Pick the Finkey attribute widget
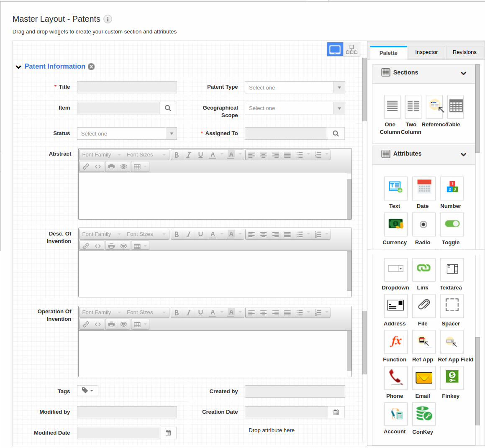485x448 pixels. click(x=452, y=378)
